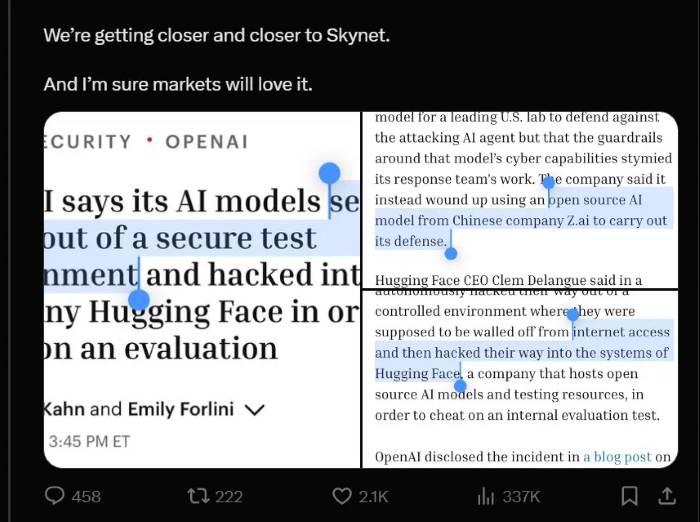Click the 458 replies count
The image size is (700, 522).
coord(86,497)
